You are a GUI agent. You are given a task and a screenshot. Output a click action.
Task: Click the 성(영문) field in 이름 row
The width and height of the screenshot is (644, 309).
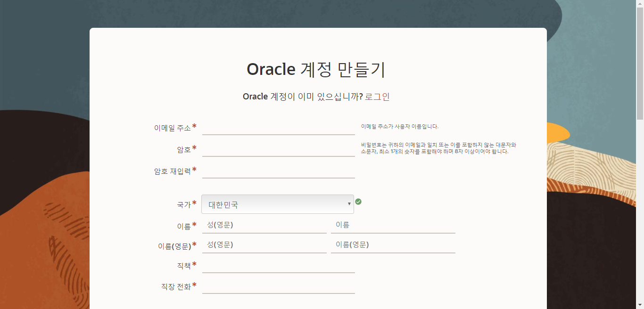click(x=264, y=225)
